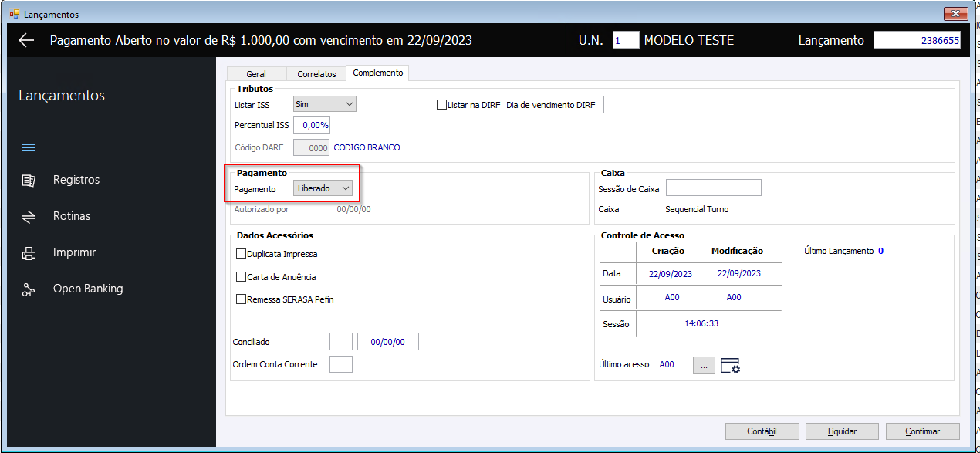Click the Sessão time 14:06:33
Screen dimensions: 980x453
pyautogui.click(x=701, y=324)
